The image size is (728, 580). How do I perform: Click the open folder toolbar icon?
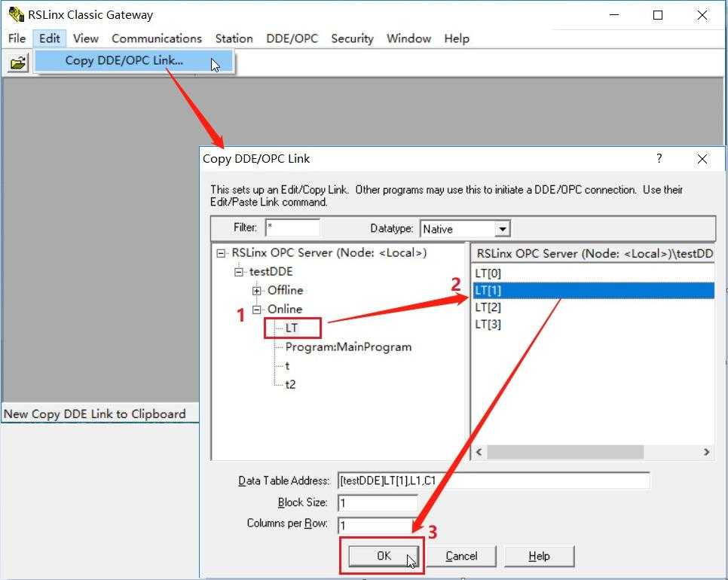coord(17,63)
